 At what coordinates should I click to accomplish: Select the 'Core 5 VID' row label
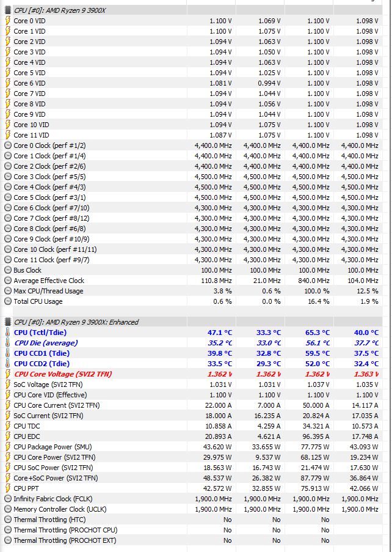click(29, 73)
